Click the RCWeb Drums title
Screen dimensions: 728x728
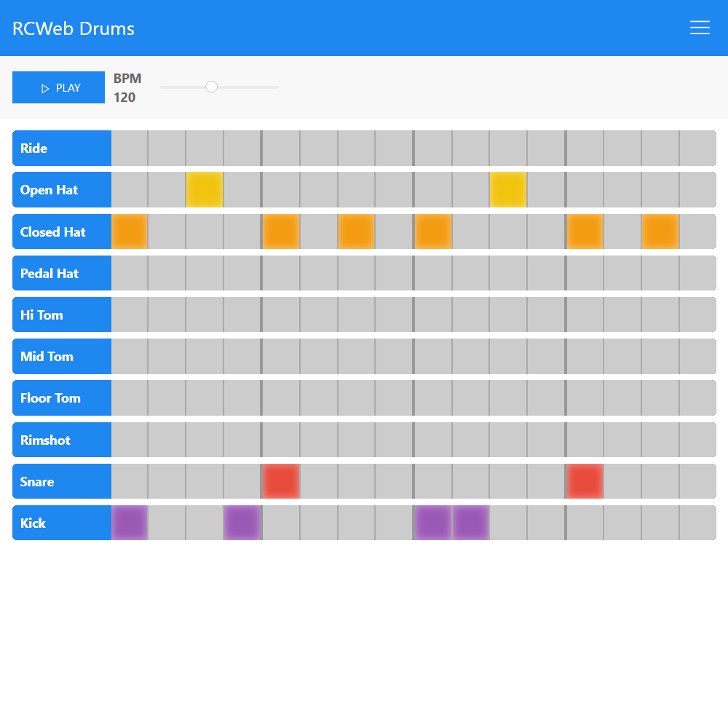73,28
